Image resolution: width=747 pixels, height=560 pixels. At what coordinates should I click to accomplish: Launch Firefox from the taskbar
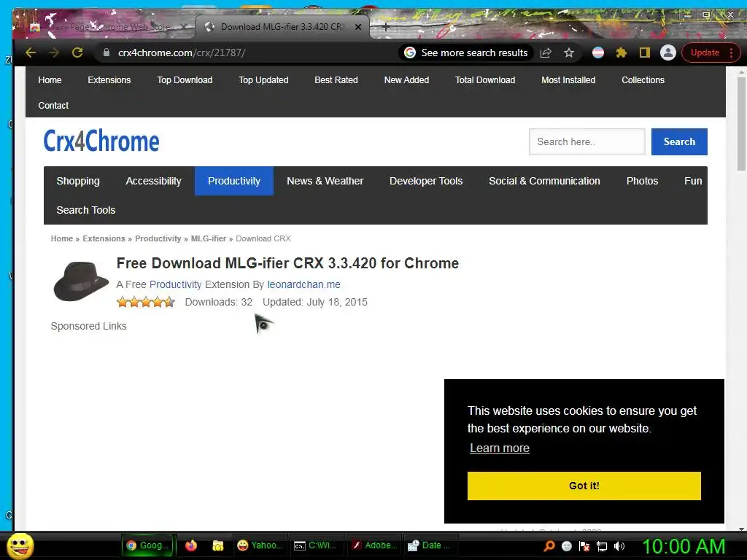[191, 545]
